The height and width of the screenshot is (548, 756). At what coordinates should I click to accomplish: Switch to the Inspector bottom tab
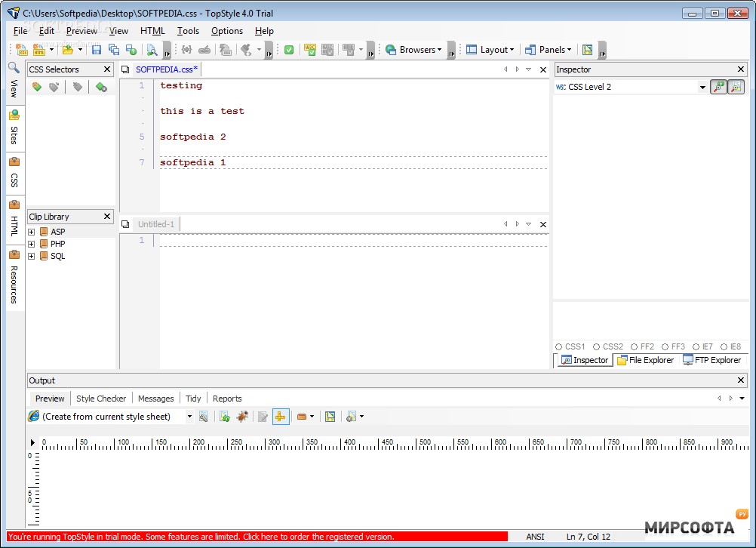585,360
